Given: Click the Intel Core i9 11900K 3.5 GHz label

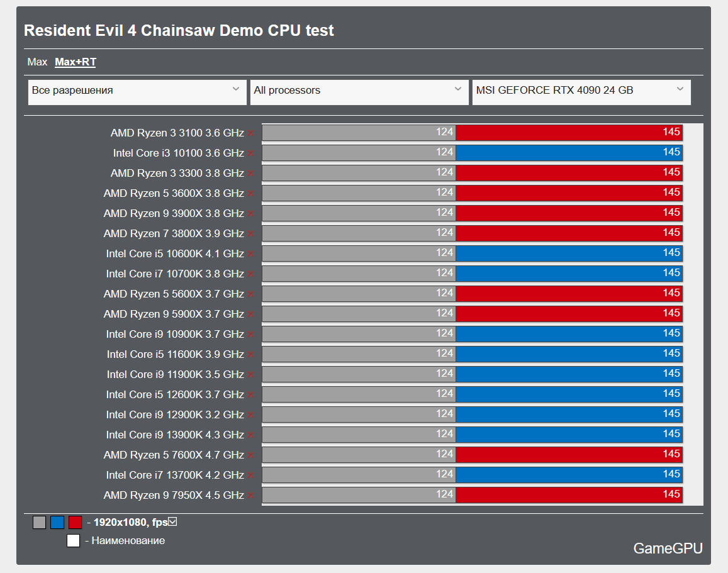Looking at the screenshot, I should tap(175, 375).
